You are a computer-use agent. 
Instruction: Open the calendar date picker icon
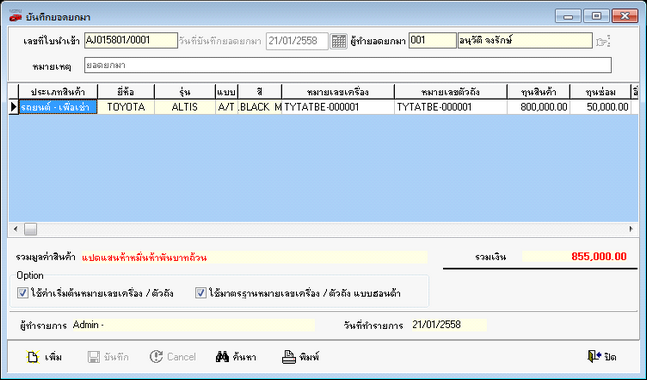pos(339,41)
